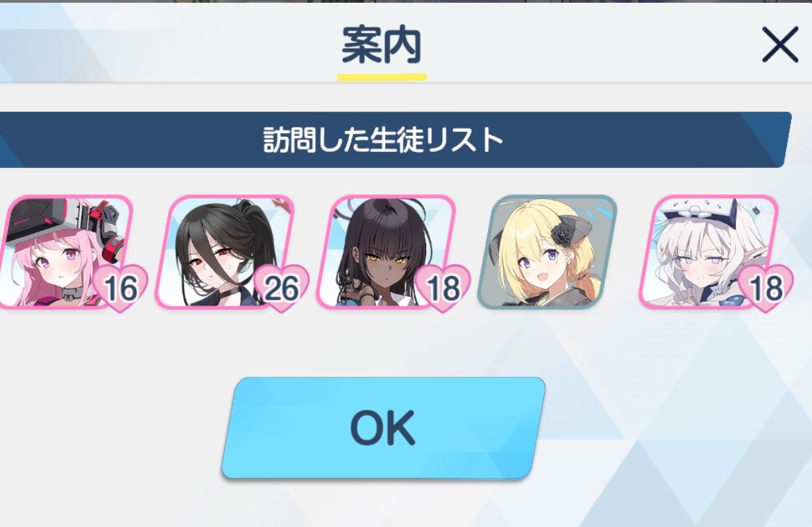Tap heart badge 18 on dark-skinned student
Image resolution: width=812 pixels, height=527 pixels.
(x=443, y=288)
